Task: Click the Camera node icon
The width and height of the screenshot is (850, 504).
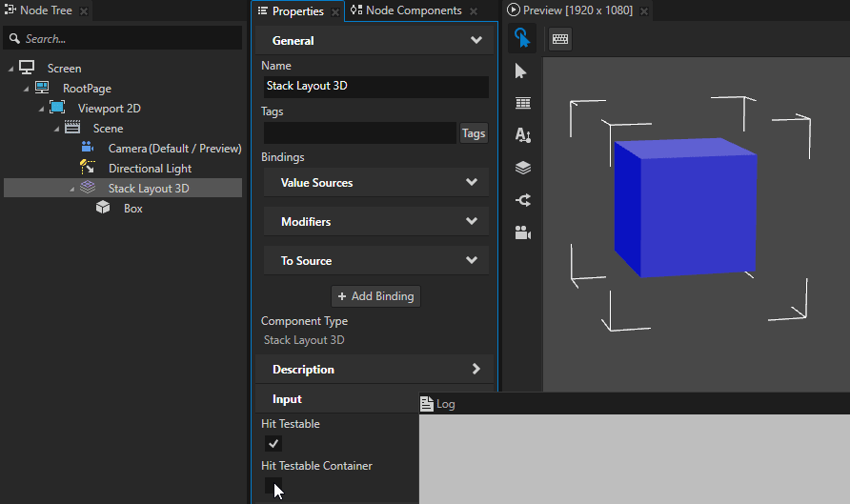Action: coord(88,147)
